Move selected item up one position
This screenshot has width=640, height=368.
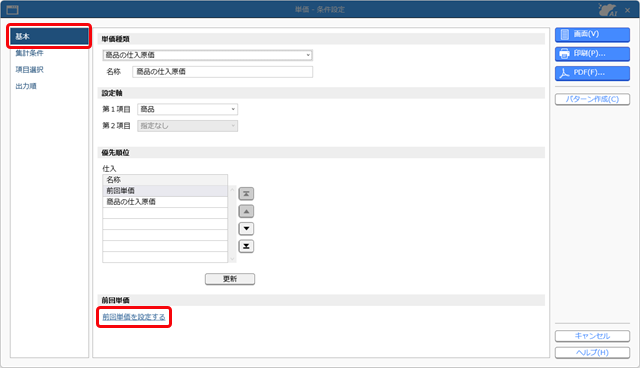[246, 211]
